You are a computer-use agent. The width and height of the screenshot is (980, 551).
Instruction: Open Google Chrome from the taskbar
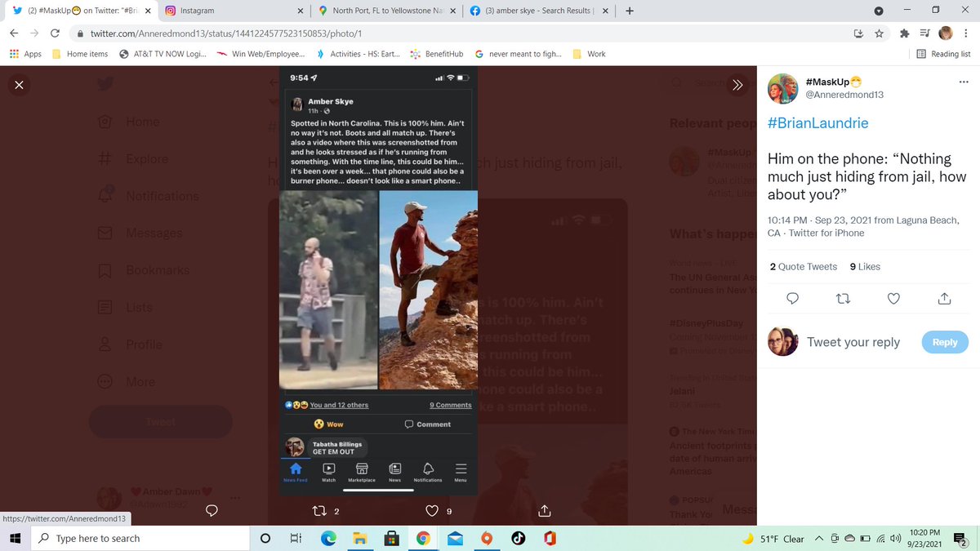pyautogui.click(x=423, y=538)
